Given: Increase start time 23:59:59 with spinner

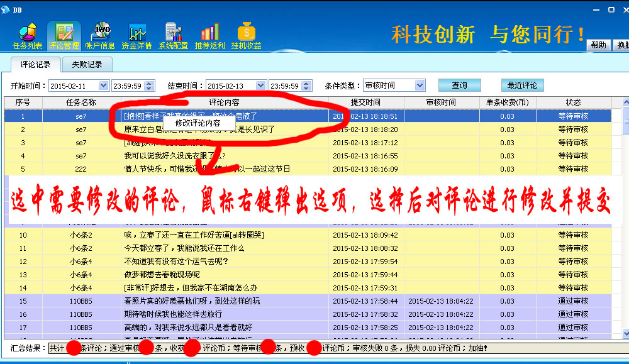Looking at the screenshot, I should click(x=149, y=83).
